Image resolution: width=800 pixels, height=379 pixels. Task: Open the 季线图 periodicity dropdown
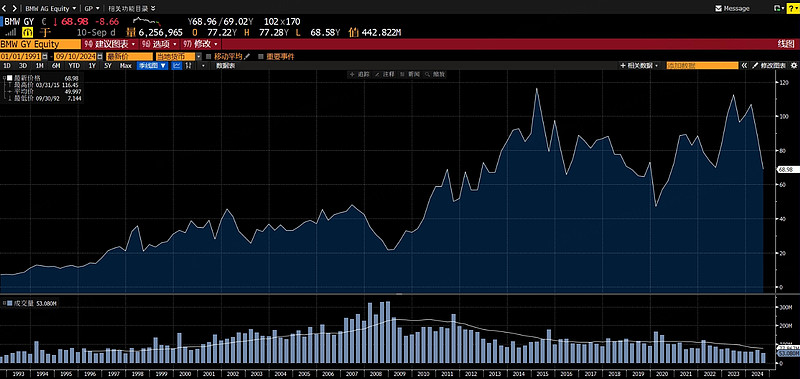152,65
